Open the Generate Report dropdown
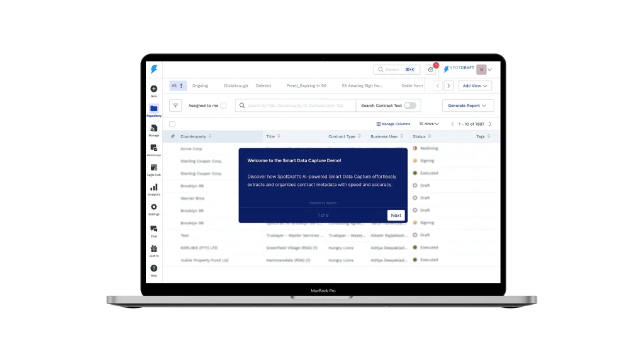The height and width of the screenshot is (362, 644). pos(468,106)
